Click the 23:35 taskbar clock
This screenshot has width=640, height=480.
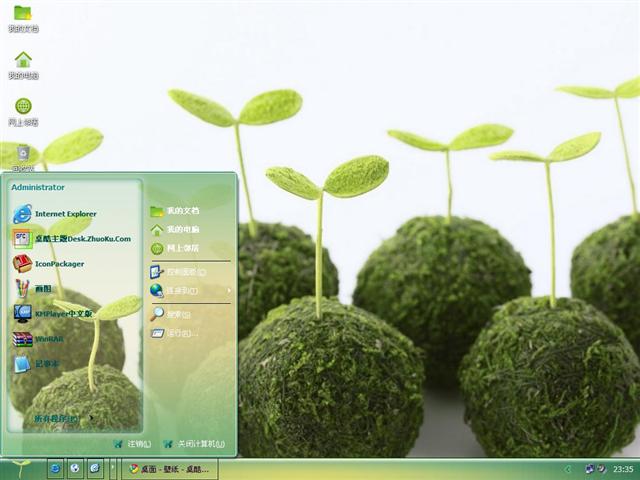(623, 469)
